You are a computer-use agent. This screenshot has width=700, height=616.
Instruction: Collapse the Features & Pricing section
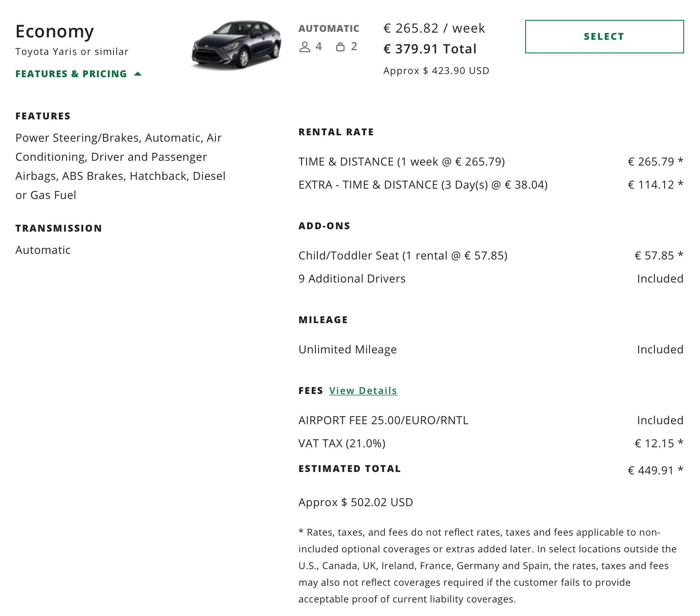[71, 74]
